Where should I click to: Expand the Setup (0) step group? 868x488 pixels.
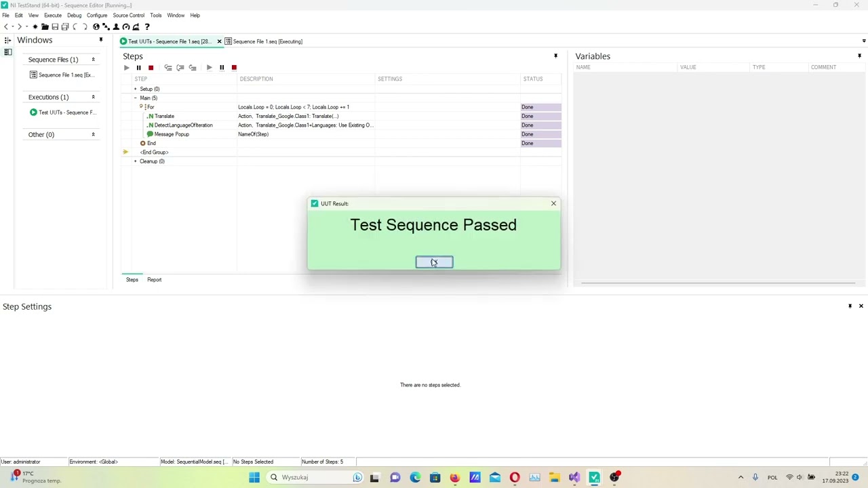pos(135,89)
